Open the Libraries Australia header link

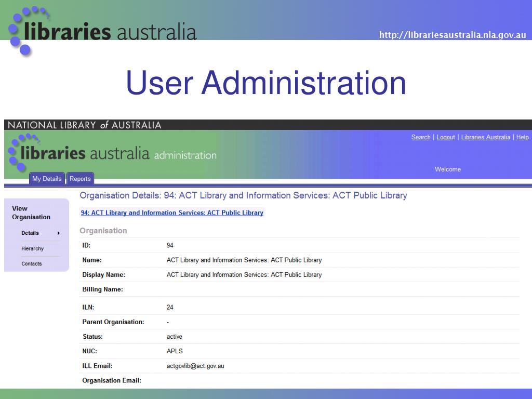486,137
